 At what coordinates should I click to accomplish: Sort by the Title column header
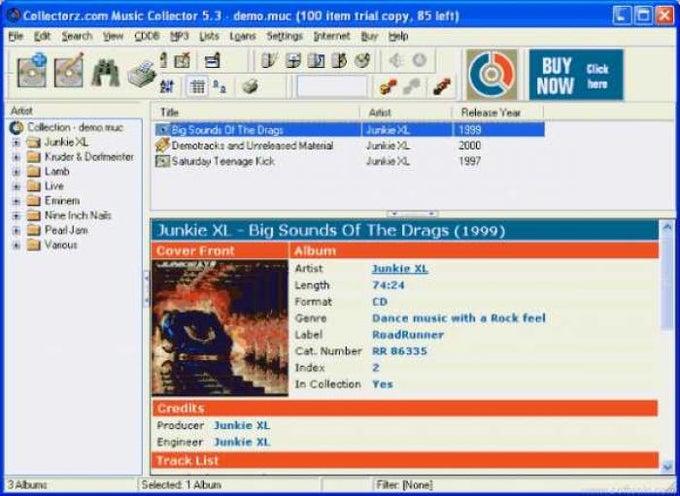pyautogui.click(x=255, y=113)
